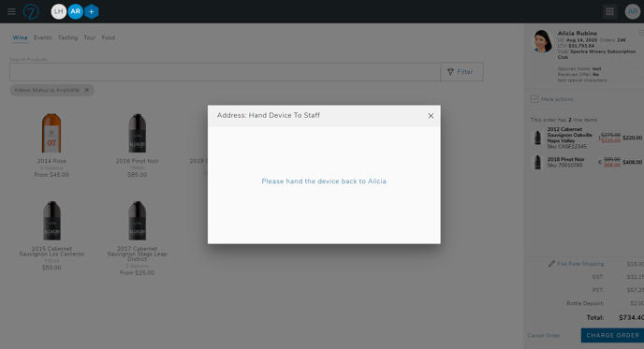Click the Flat Rate Shipping link

tap(580, 264)
